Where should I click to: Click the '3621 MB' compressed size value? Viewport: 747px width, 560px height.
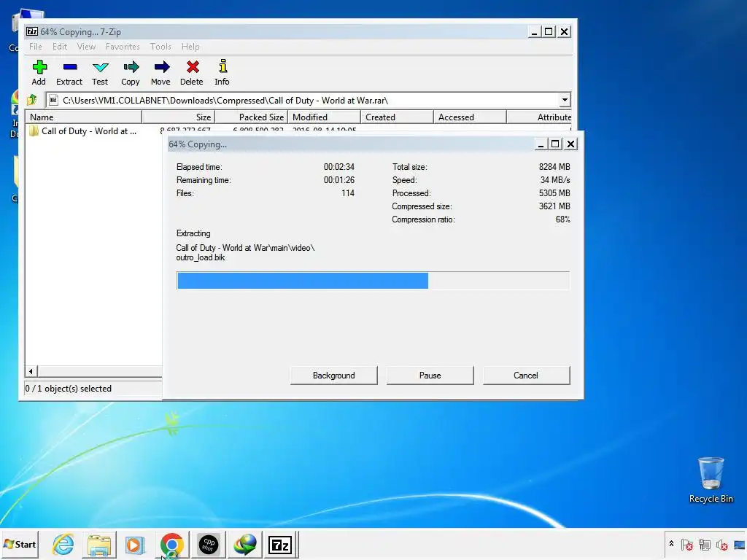pos(554,206)
